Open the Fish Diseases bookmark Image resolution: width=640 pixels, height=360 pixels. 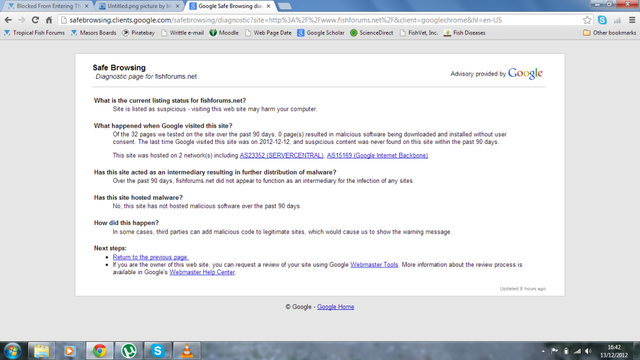[464, 33]
